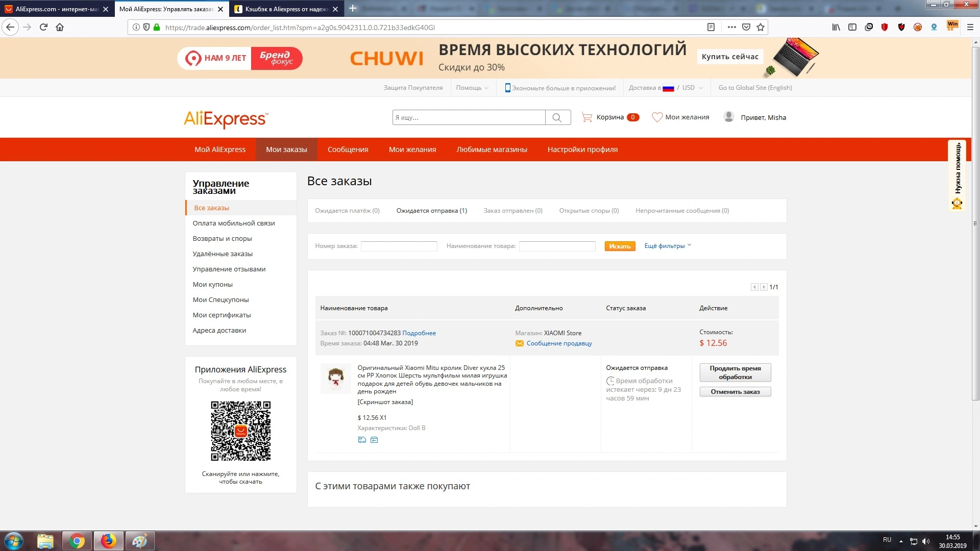Click the [Скриншот заказа] link
This screenshot has width=980, height=551.
(385, 402)
